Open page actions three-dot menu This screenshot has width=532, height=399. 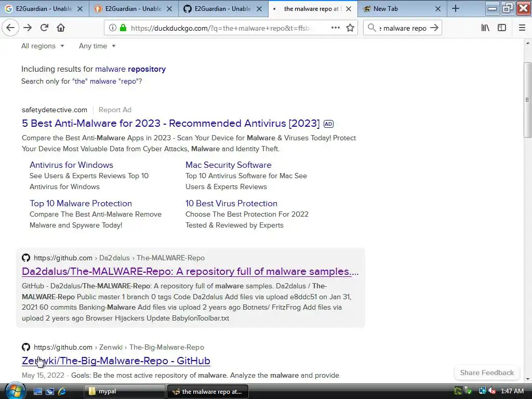pyautogui.click(x=336, y=28)
